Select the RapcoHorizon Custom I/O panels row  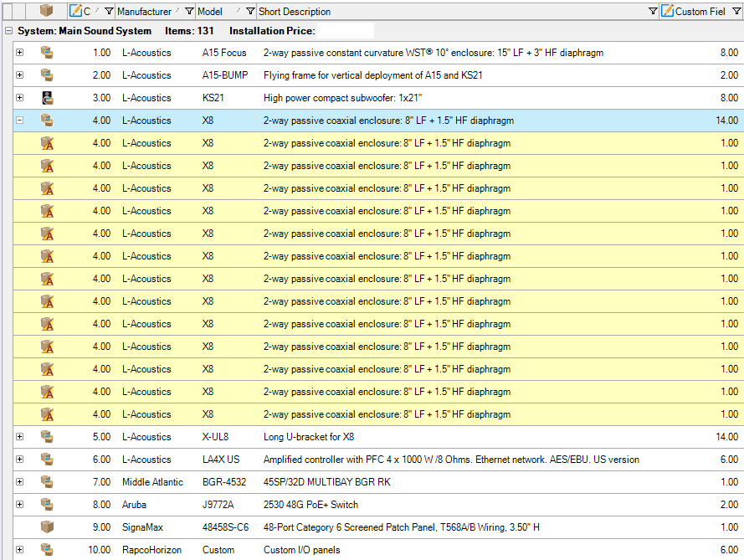pos(335,550)
